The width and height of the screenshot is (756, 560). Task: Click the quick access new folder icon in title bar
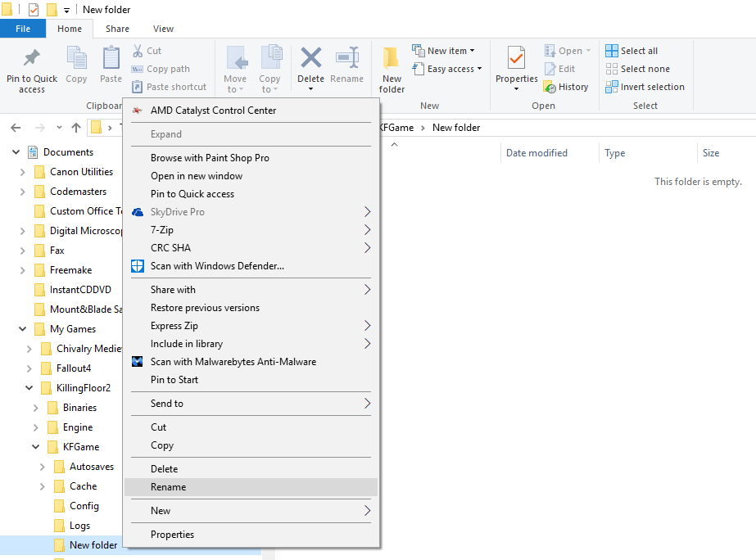51,10
